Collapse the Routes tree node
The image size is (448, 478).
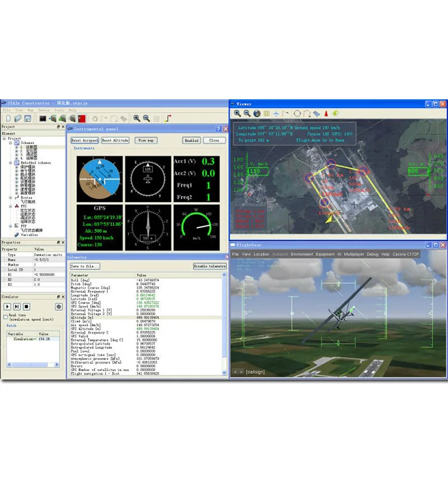[x=10, y=198]
